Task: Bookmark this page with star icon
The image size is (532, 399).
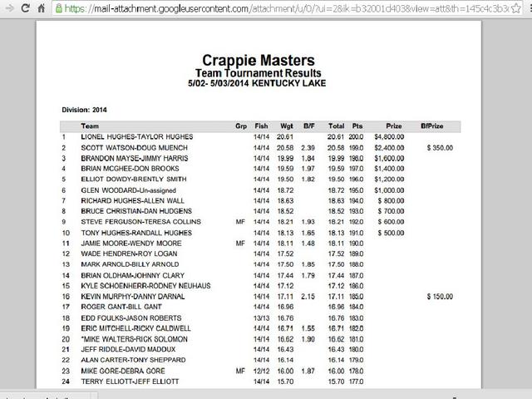Action: coord(515,8)
